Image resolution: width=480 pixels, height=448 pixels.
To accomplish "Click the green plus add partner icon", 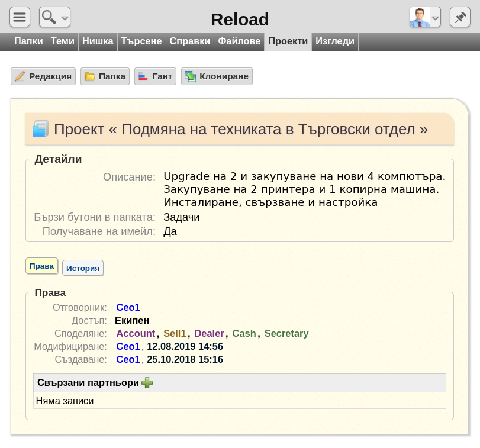I will (147, 383).
